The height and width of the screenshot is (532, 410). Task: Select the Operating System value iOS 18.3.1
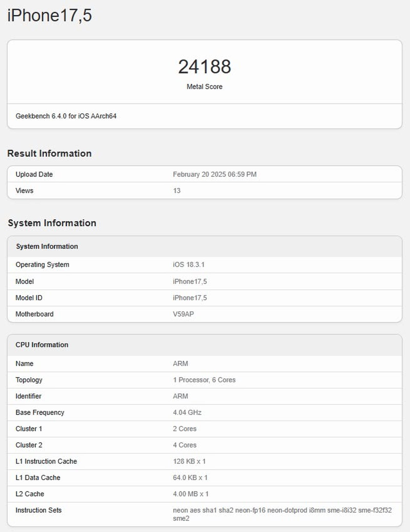click(190, 265)
